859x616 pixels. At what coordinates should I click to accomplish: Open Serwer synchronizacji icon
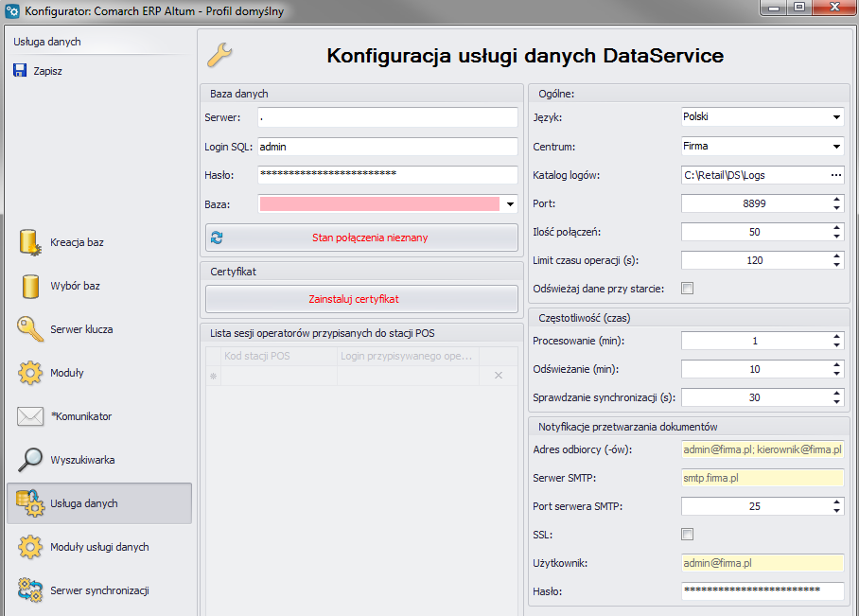click(x=29, y=590)
